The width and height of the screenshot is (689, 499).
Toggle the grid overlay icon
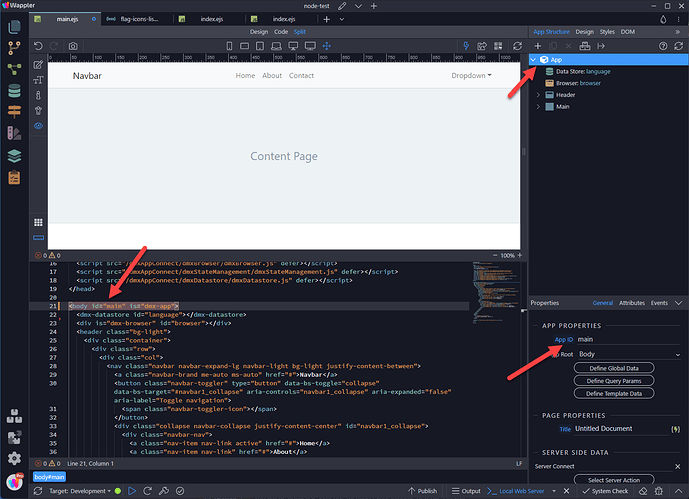[38, 222]
